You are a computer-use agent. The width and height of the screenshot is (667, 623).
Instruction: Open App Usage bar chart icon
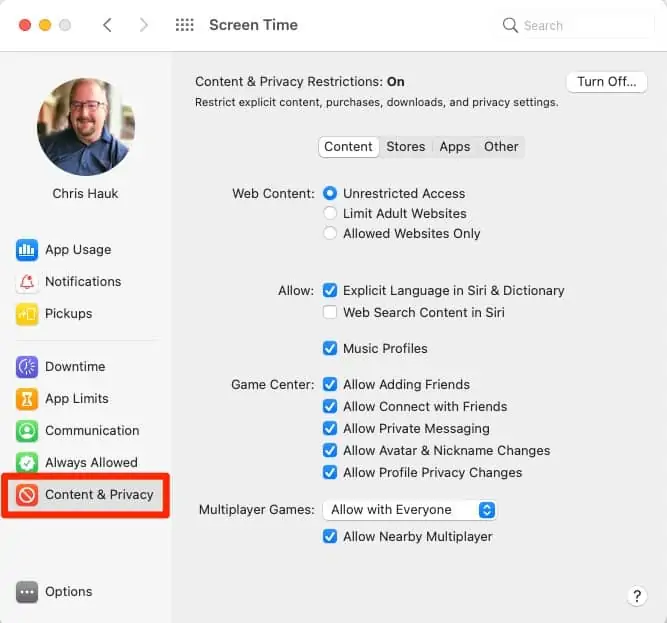pos(27,250)
